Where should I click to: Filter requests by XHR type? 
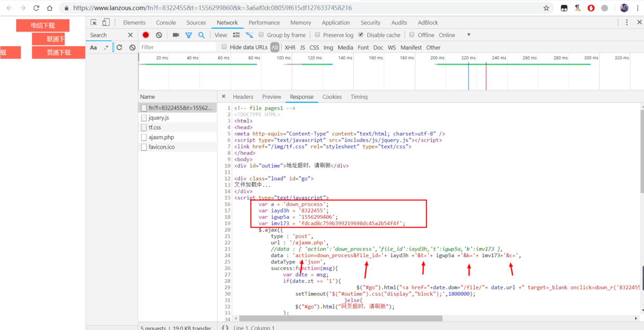(x=290, y=47)
